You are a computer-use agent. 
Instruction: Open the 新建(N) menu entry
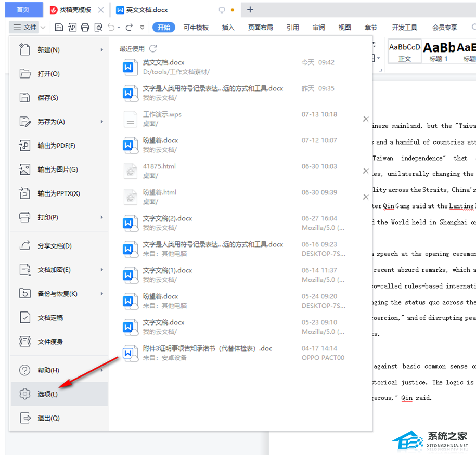pyautogui.click(x=59, y=50)
